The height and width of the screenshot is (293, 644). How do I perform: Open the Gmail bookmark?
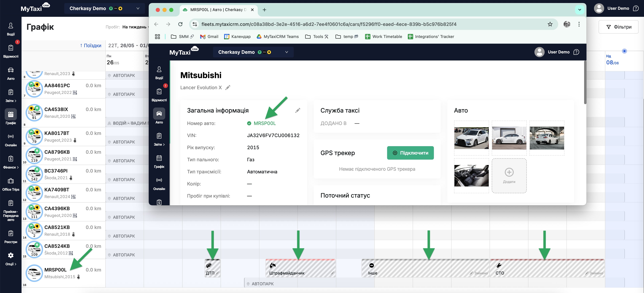coord(209,37)
